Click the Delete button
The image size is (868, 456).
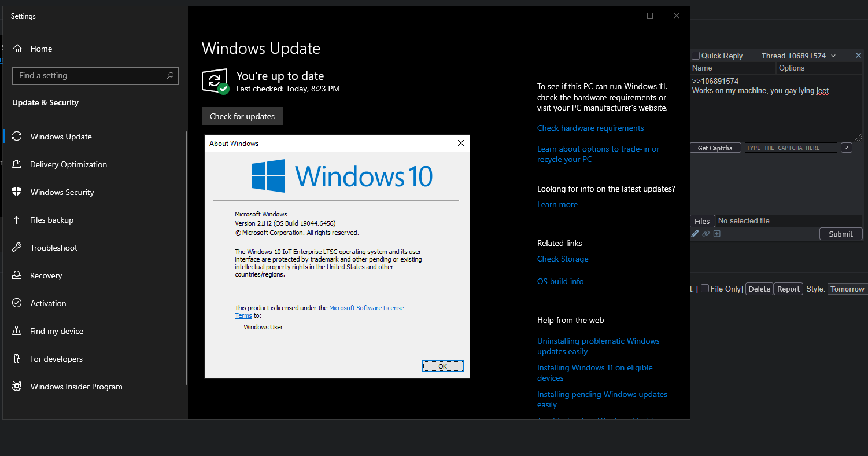pos(759,289)
